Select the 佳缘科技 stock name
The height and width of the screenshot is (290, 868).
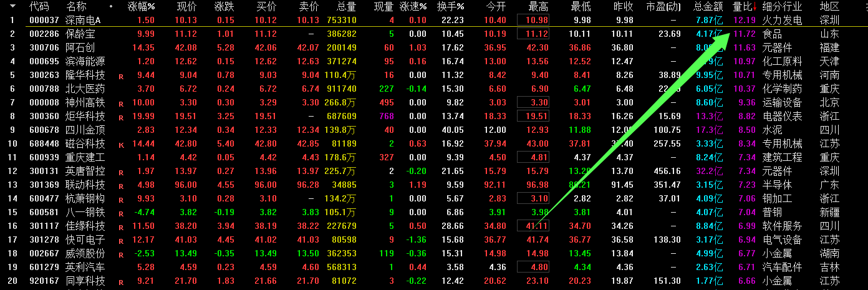pyautogui.click(x=86, y=226)
